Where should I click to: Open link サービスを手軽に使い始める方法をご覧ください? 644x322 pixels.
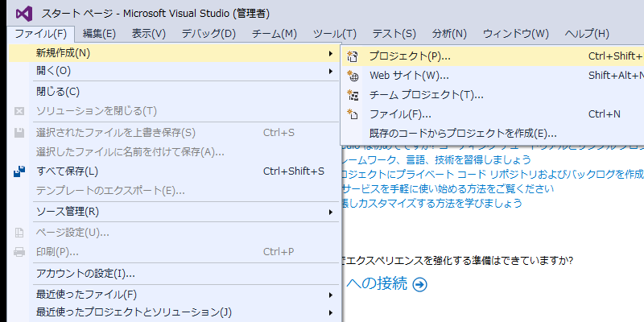[x=448, y=189]
